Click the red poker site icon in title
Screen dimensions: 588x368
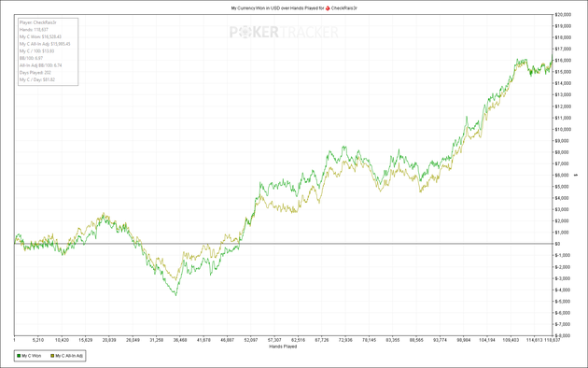[328, 7]
